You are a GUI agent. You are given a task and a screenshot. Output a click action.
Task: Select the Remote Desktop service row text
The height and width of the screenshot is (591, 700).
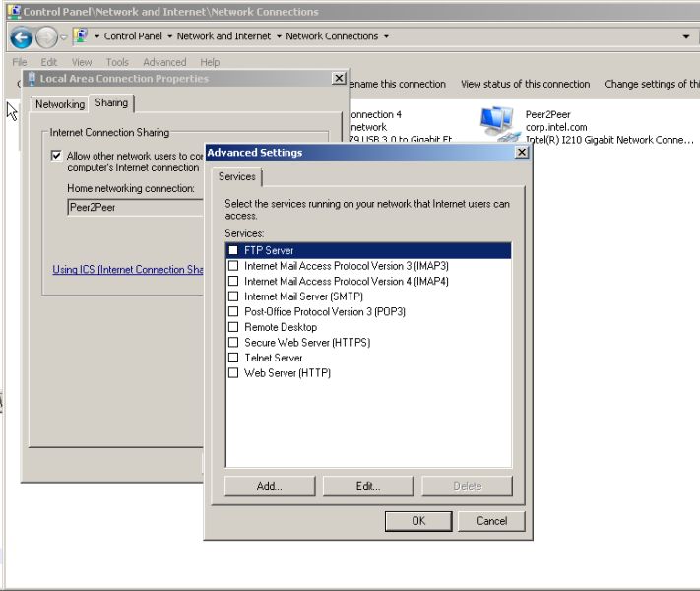pos(281,327)
